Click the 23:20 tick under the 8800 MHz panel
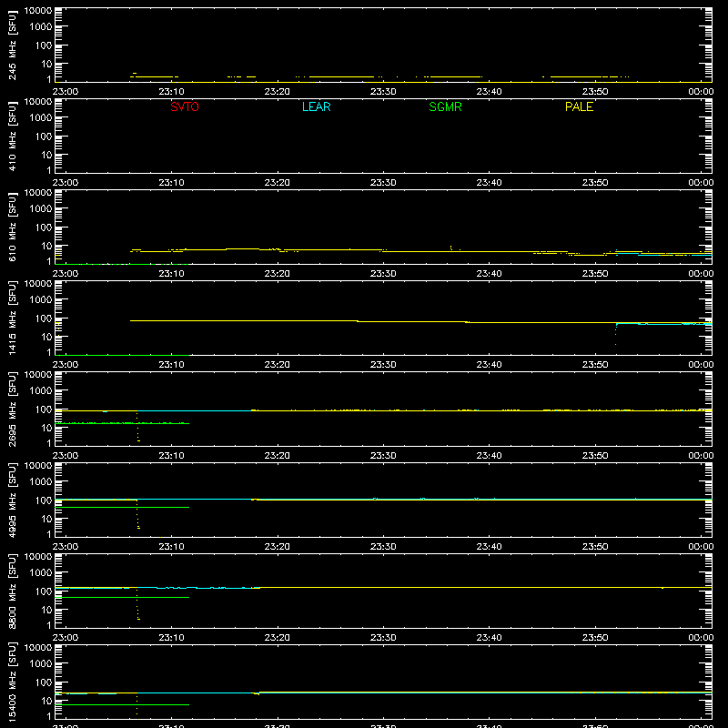 point(278,638)
